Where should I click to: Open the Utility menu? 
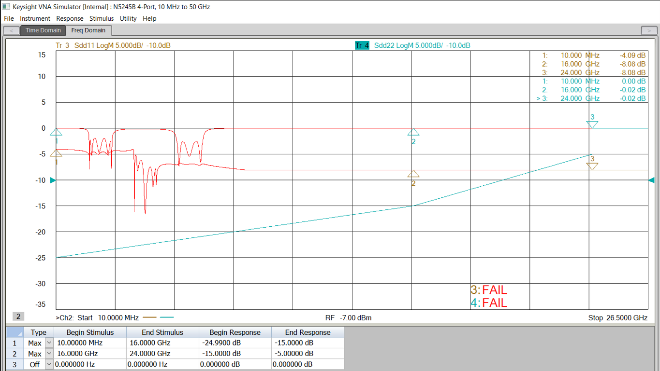128,19
